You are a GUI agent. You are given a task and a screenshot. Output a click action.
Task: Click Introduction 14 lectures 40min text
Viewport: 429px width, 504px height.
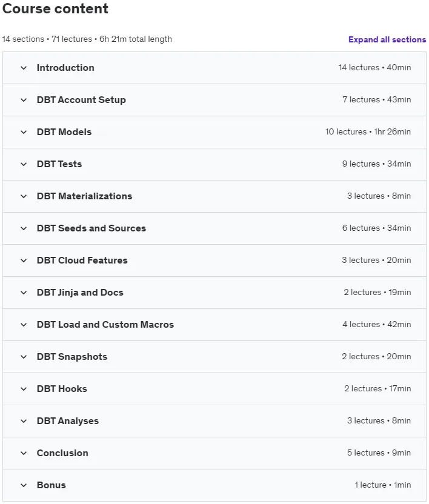[x=374, y=67]
